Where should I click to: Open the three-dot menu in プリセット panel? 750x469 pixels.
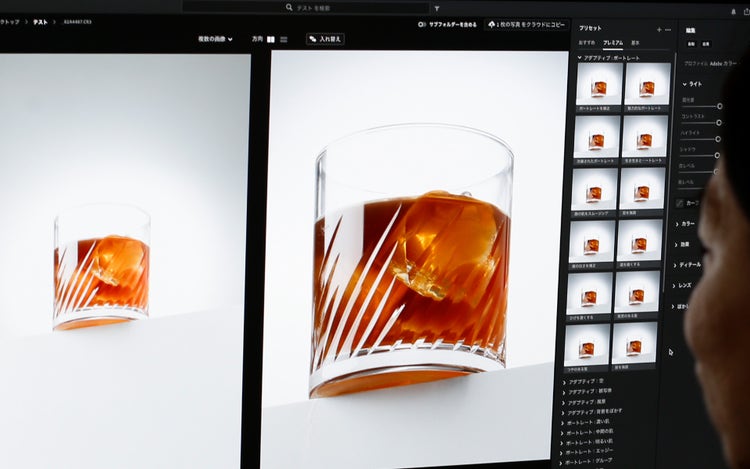click(x=668, y=30)
